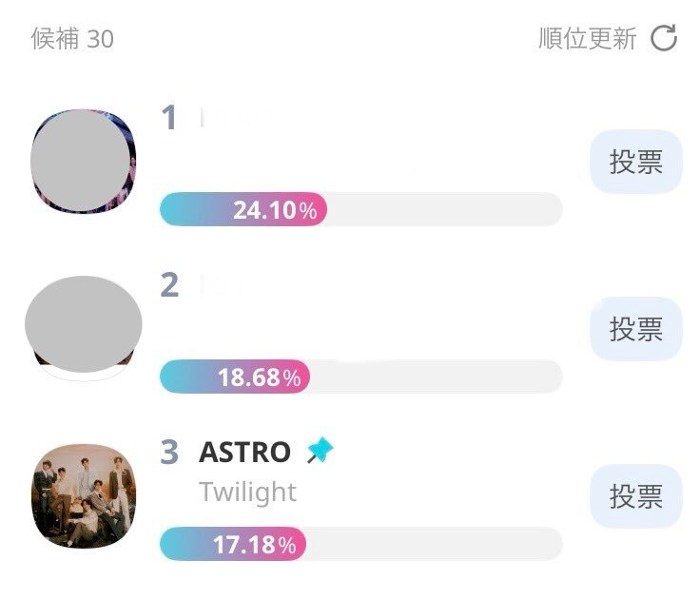Screen dimensions: 700x599
Task: Tap the 順位更新 ranking update text
Action: (588, 38)
